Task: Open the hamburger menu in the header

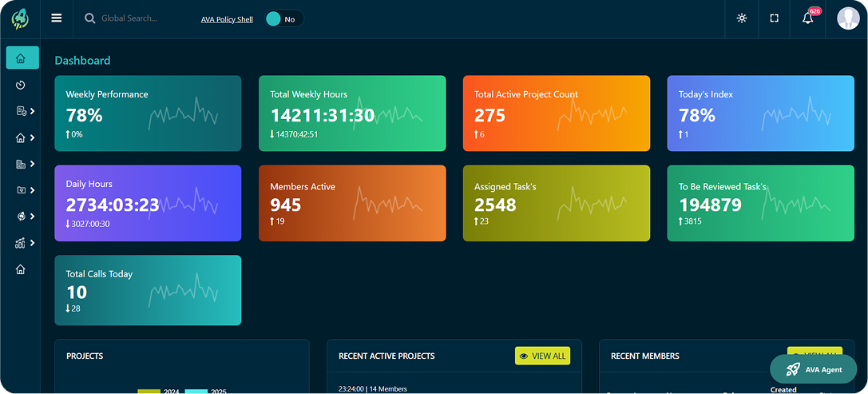Action: [57, 18]
